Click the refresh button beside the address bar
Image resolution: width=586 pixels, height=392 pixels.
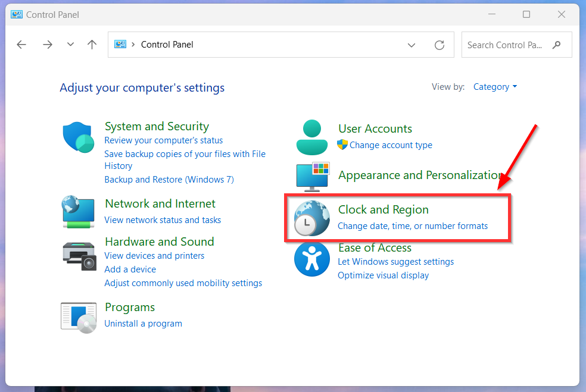[440, 45]
